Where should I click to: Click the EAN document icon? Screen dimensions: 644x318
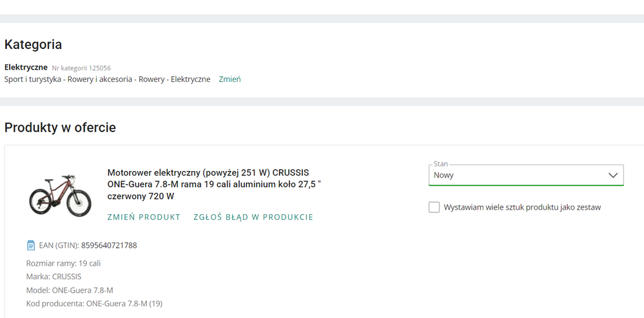click(x=30, y=245)
